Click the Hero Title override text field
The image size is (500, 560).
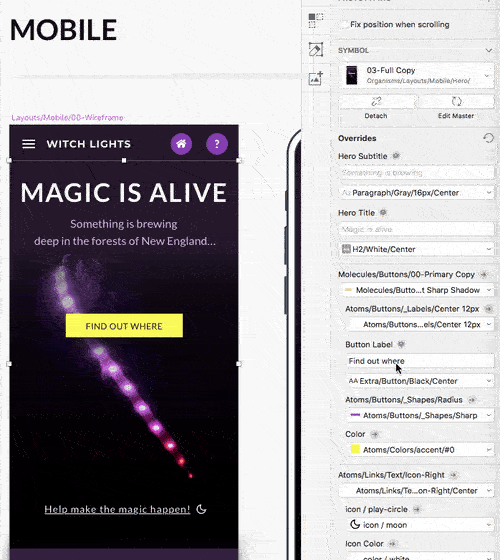tap(416, 229)
